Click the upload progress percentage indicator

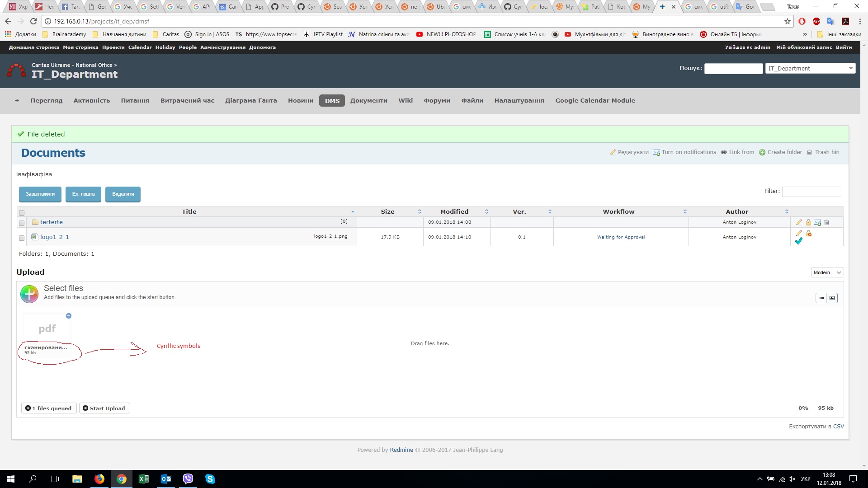coord(804,408)
